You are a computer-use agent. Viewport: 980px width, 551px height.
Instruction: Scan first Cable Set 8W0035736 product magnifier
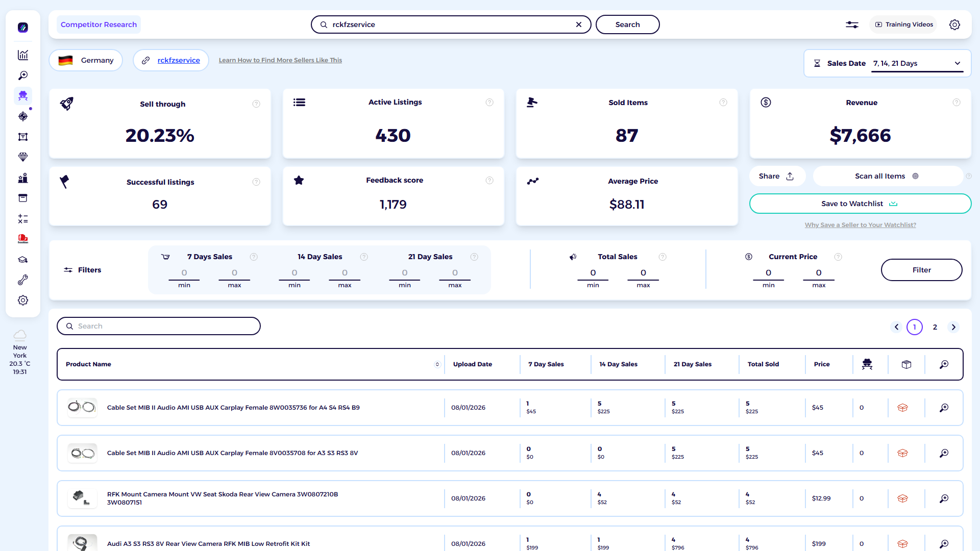click(944, 408)
